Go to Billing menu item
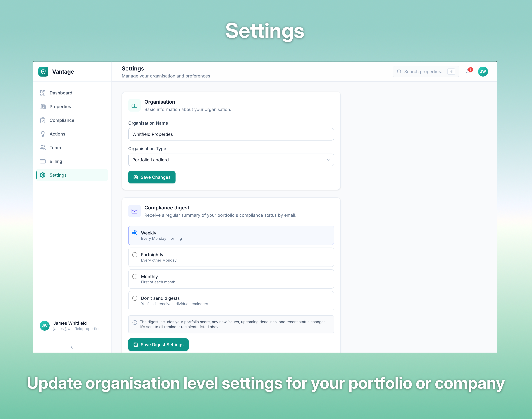 click(x=72, y=161)
